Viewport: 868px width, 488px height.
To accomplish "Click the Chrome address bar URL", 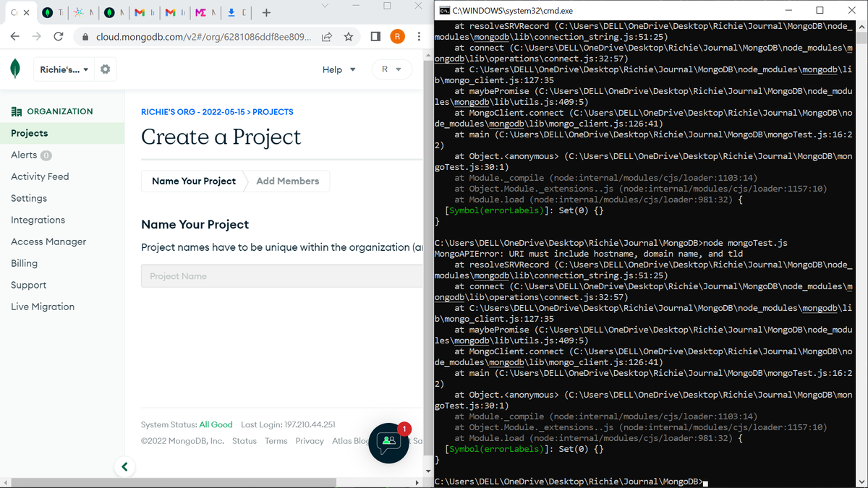I will [204, 36].
